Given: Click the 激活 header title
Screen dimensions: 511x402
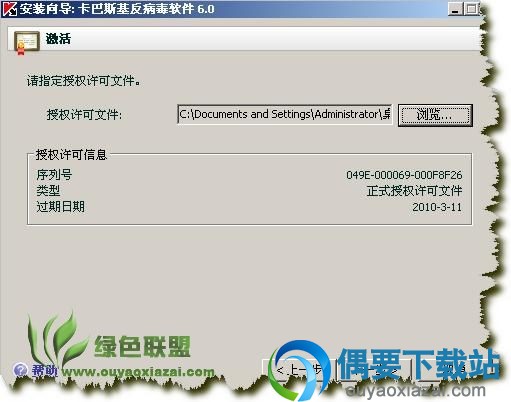Looking at the screenshot, I should (58, 39).
